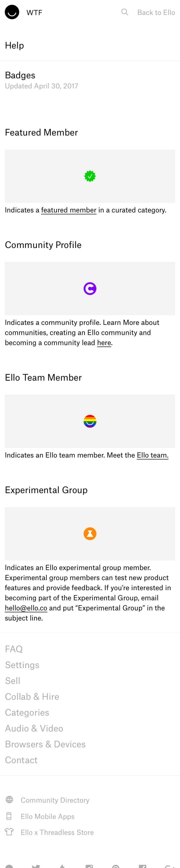Open the search magnifier icon

[125, 12]
